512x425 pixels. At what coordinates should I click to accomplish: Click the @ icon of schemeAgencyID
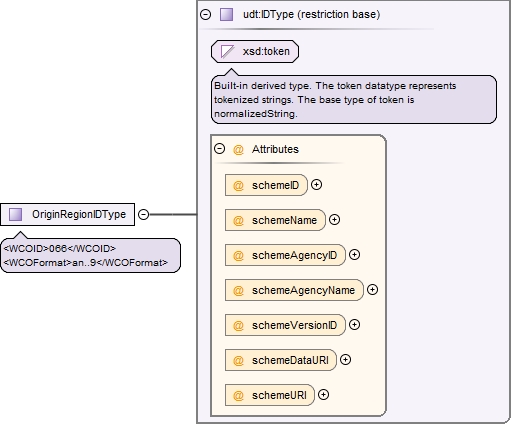point(238,255)
